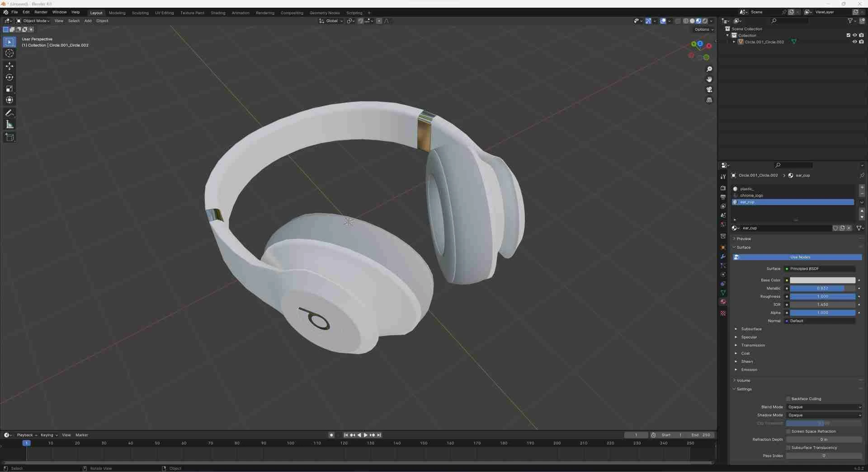Open the Object Data properties tab
868x472 pixels.
coord(723,293)
